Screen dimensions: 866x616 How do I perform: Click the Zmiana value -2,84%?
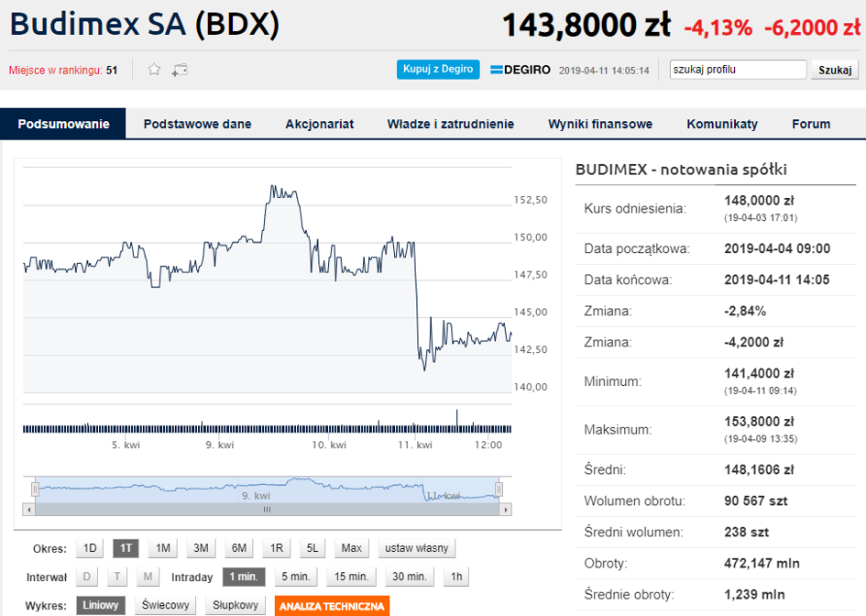coord(745,311)
